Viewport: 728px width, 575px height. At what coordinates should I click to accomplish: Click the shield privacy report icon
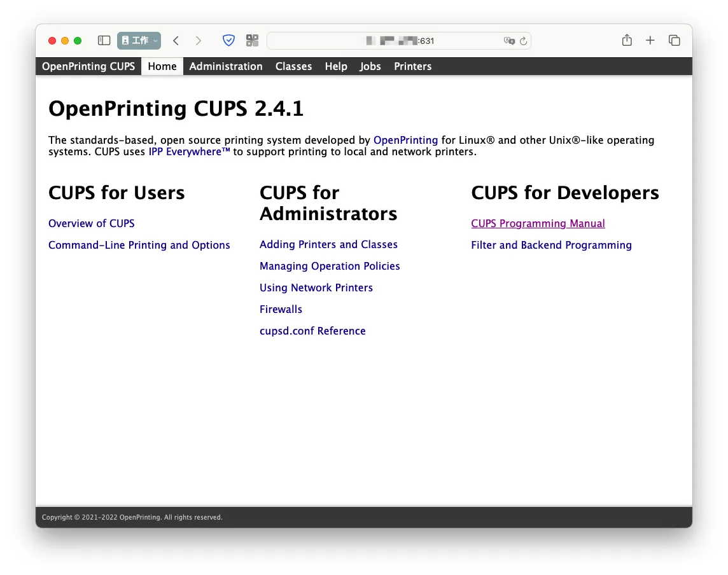coord(228,41)
